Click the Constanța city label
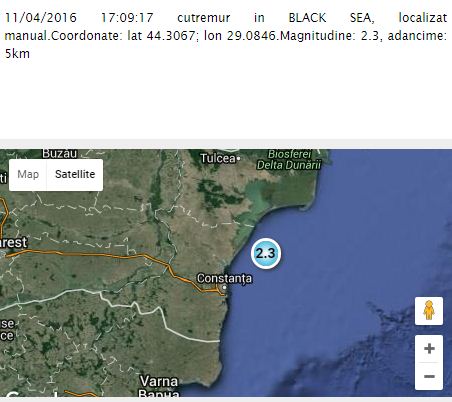The width and height of the screenshot is (452, 402). pos(224,278)
